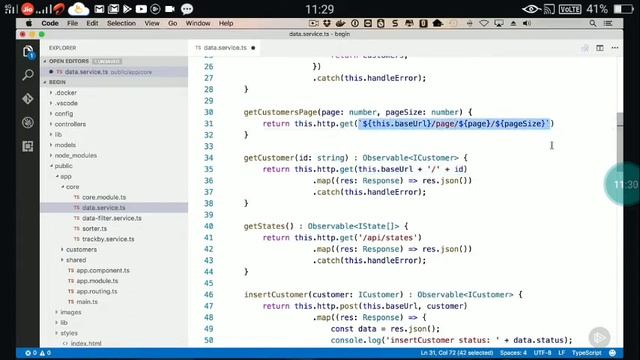This screenshot has height=360, width=640.
Task: Open the Source Control view
Action: [28, 98]
